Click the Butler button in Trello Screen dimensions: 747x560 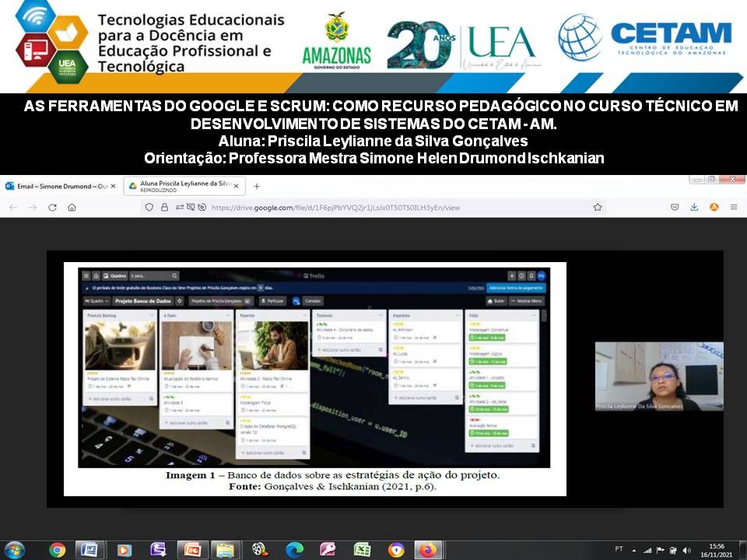coord(496,301)
